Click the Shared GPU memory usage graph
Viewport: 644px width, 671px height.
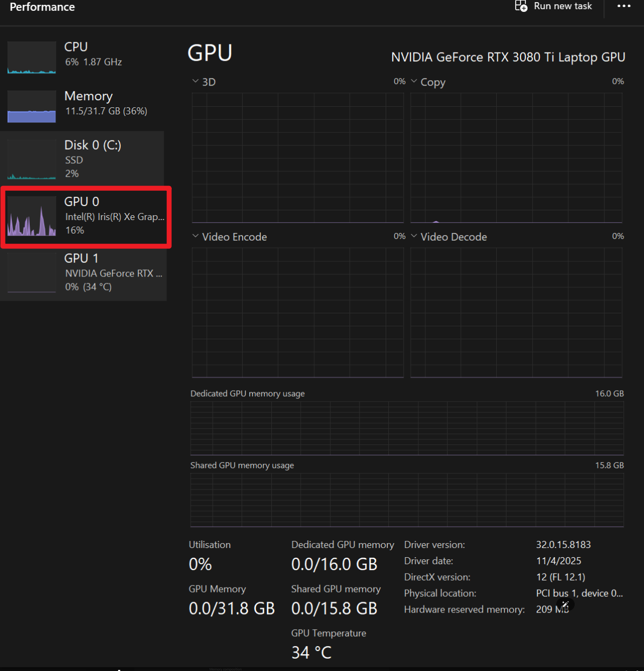(x=407, y=499)
